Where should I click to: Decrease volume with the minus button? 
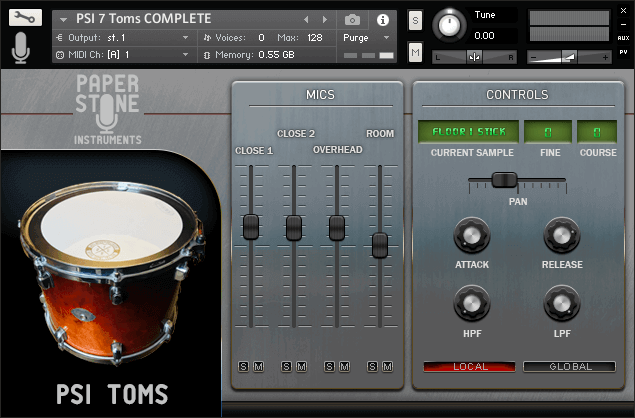(x=534, y=58)
